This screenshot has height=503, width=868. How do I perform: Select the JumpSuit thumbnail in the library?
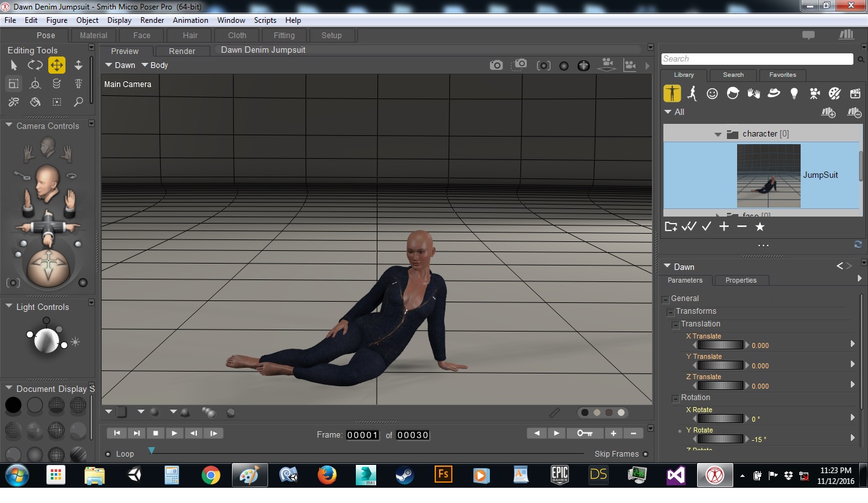[768, 175]
